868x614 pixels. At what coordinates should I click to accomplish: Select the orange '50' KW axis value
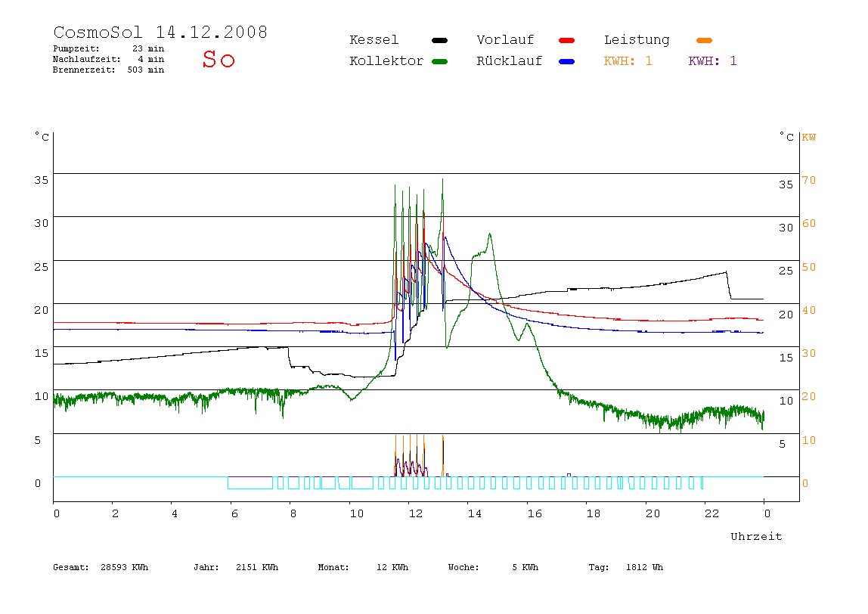click(x=809, y=267)
